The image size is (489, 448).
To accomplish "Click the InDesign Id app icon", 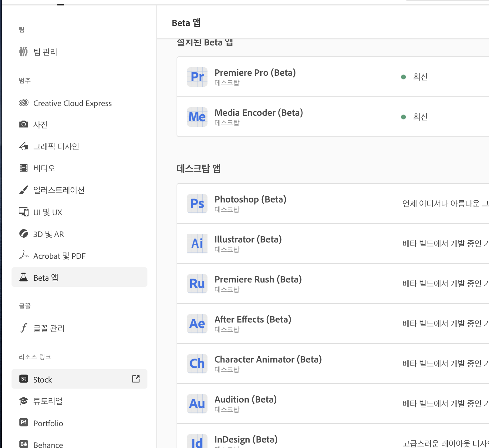I will tap(197, 441).
